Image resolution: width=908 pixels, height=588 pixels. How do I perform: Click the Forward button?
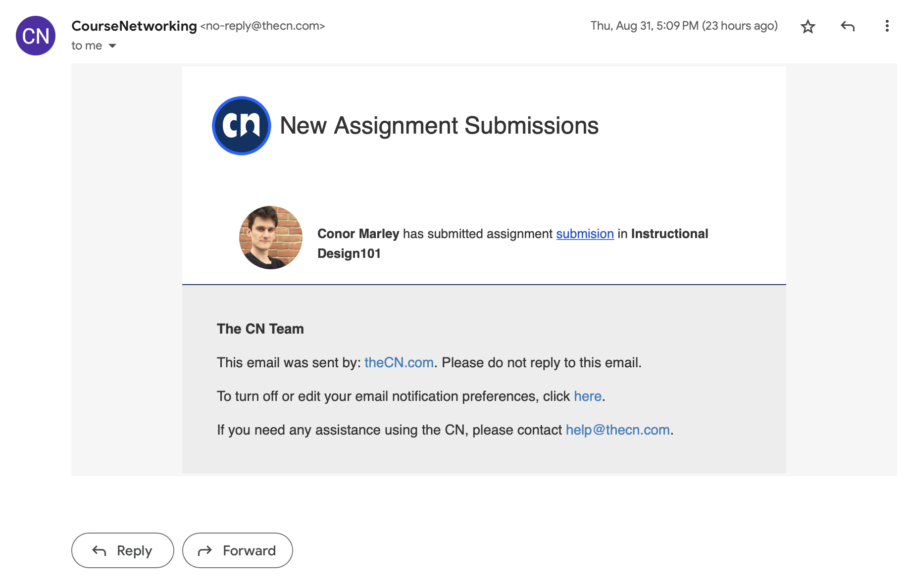(238, 550)
